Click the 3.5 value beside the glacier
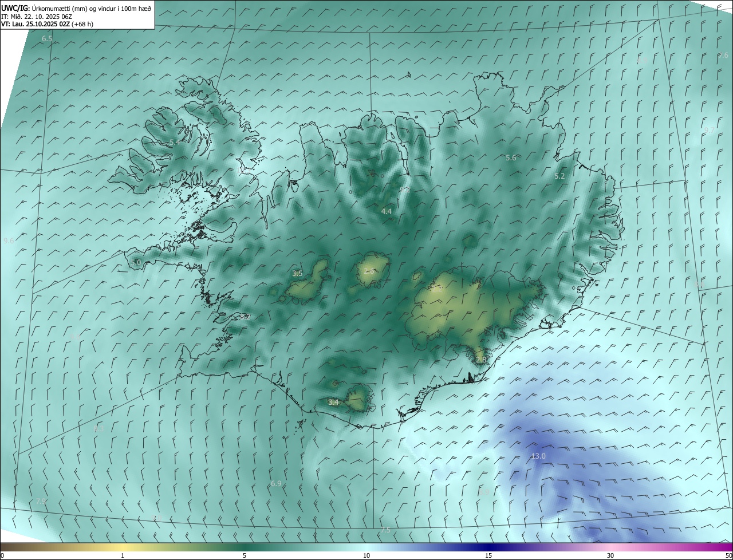 297,274
